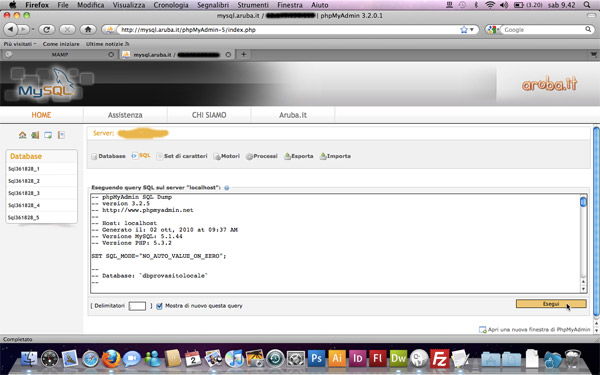Image resolution: width=600 pixels, height=375 pixels.
Task: Click the Delimitatori input field
Action: coord(137,306)
